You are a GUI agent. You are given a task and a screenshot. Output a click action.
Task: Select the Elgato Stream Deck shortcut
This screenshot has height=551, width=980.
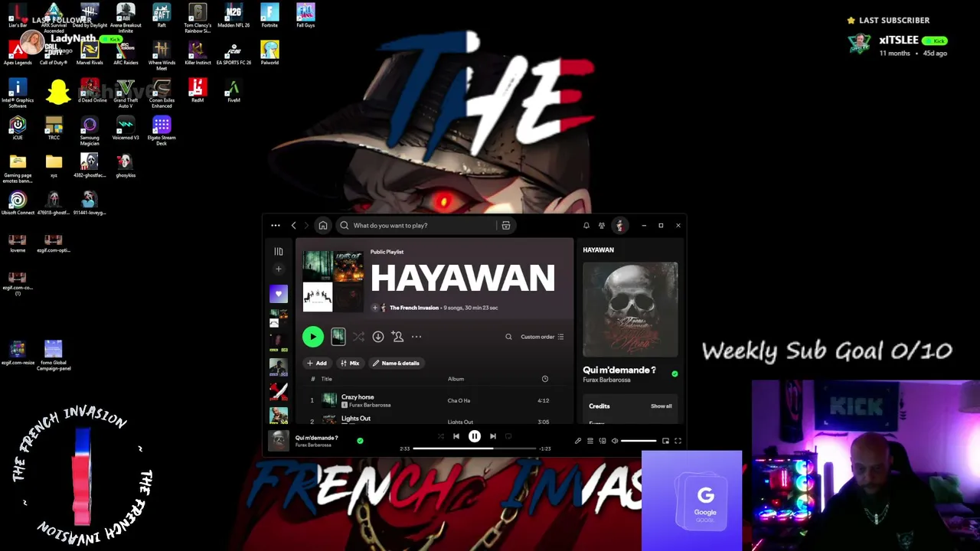pos(162,130)
